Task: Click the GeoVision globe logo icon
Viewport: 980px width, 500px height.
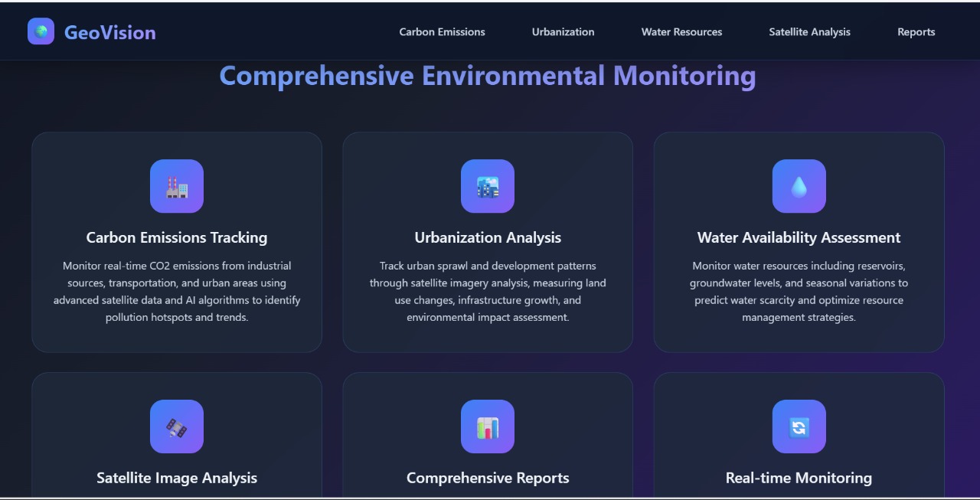Action: click(x=41, y=31)
